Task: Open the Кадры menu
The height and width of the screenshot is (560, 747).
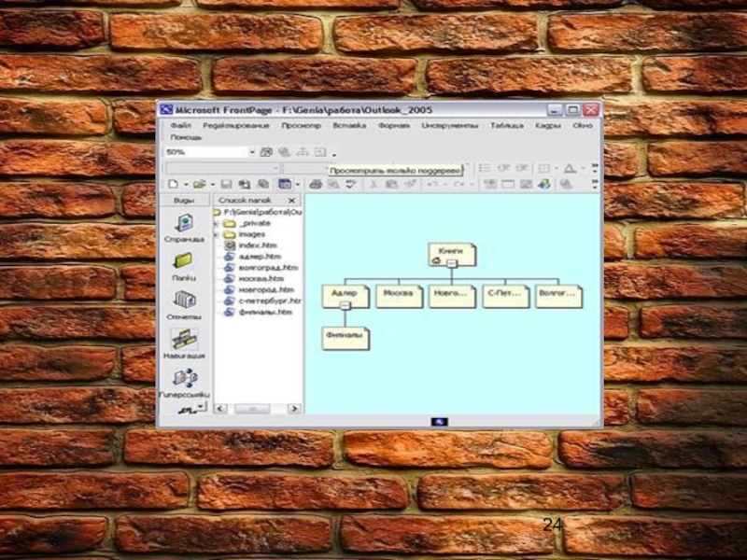Action: [547, 126]
